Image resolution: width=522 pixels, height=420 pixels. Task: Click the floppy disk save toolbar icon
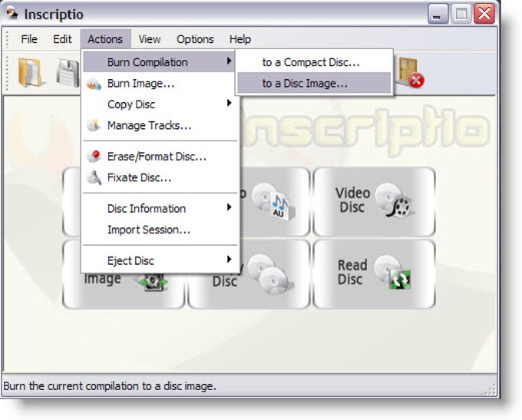pyautogui.click(x=68, y=73)
